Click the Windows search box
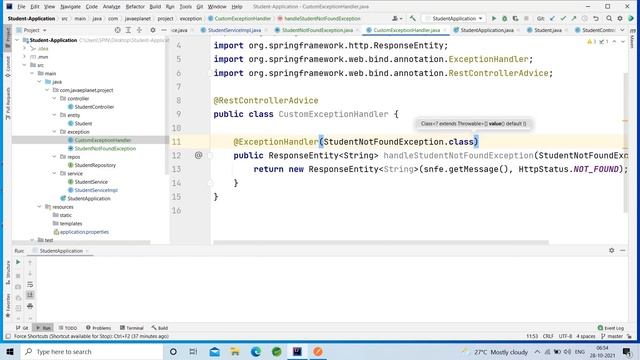 point(92,351)
